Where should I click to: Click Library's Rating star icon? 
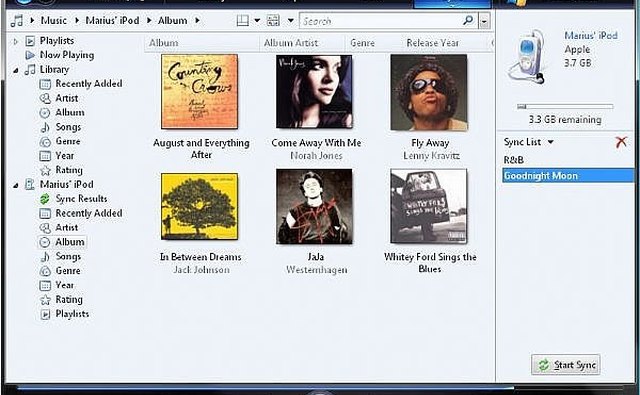(45, 170)
